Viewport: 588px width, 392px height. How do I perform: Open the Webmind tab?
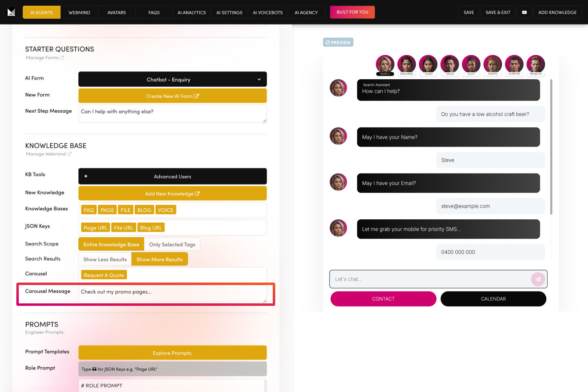click(79, 12)
